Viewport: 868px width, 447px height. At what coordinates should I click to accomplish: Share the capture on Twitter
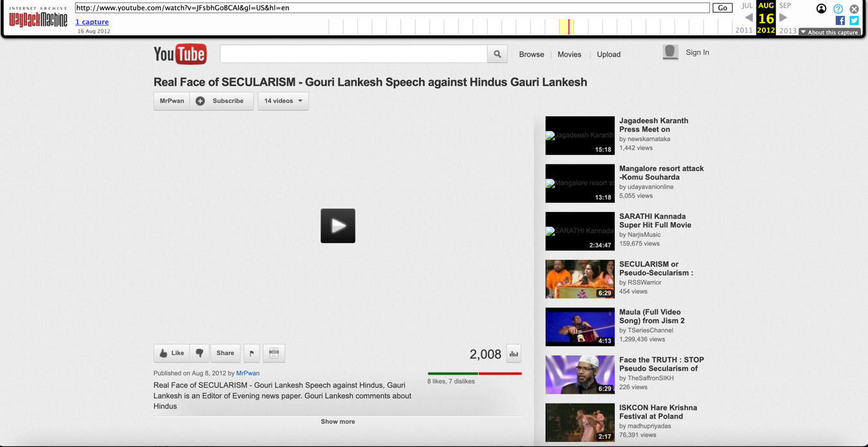(x=853, y=21)
